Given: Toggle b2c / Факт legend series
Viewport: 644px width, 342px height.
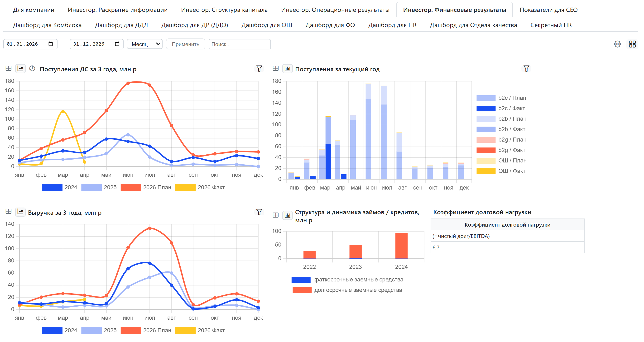Looking at the screenshot, I should 500,109.
